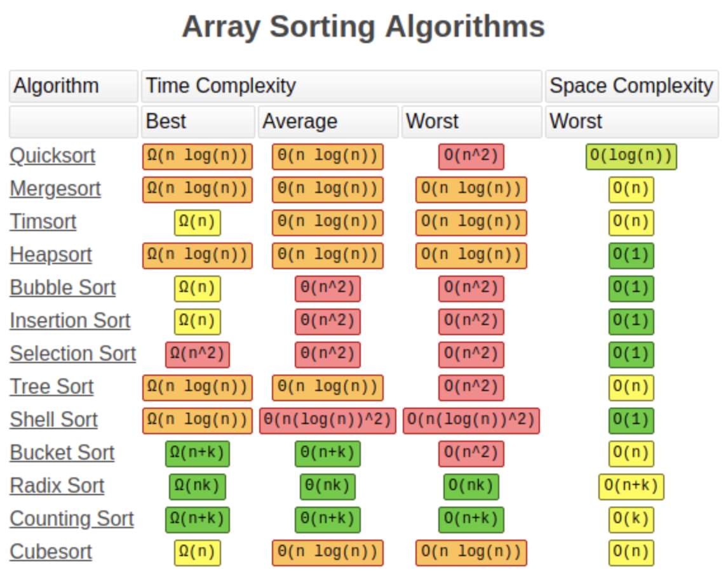The height and width of the screenshot is (579, 728).
Task: Follow the Tree Sort link
Action: [51, 387]
